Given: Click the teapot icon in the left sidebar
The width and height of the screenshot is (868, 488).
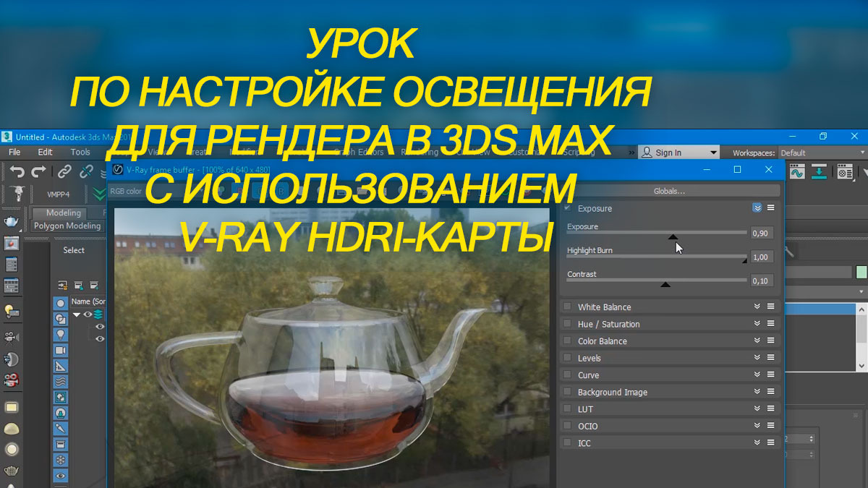Looking at the screenshot, I should click(x=12, y=222).
